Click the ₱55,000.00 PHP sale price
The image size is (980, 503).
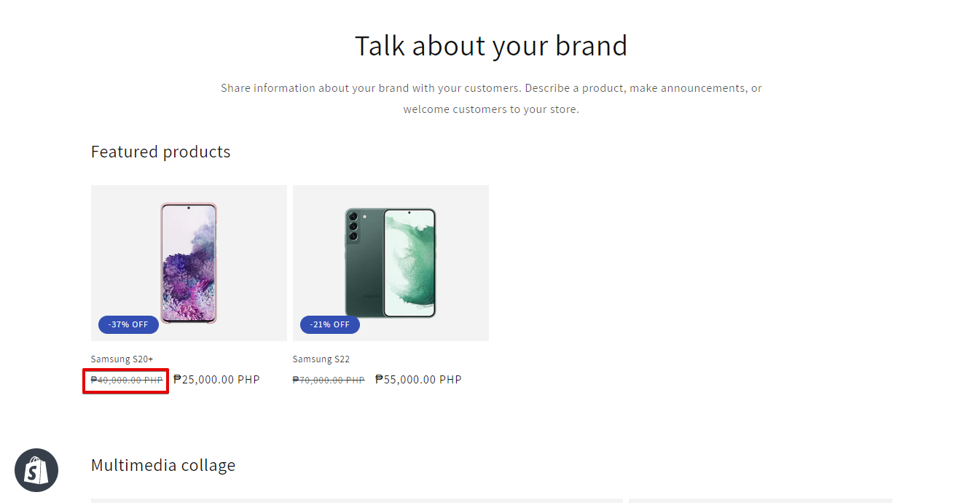[x=418, y=379]
